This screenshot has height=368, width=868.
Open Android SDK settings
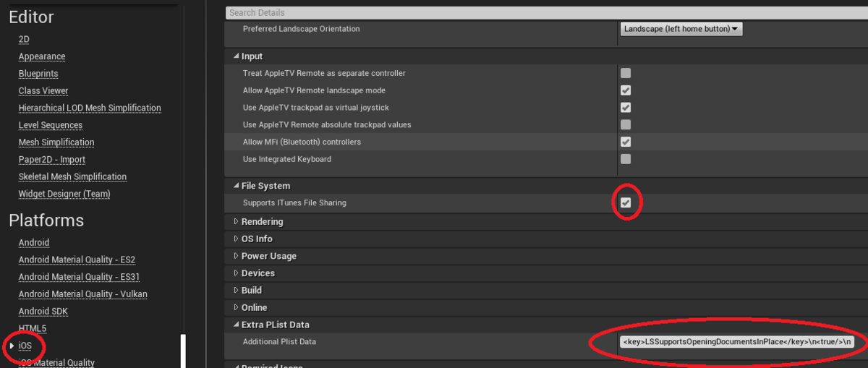click(x=43, y=312)
